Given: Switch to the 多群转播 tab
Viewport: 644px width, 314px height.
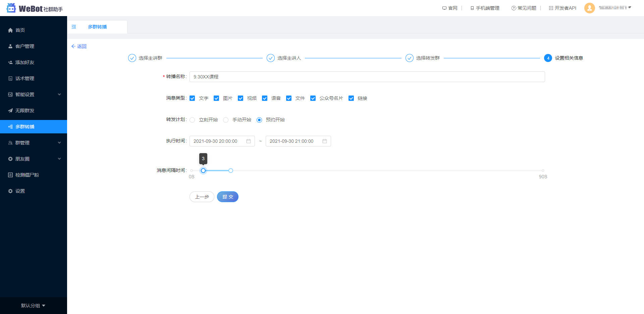Looking at the screenshot, I should (97, 27).
